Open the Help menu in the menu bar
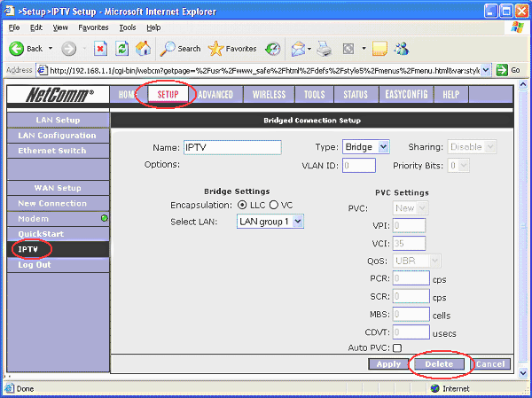Screen dimensions: 532x398 click(153, 27)
